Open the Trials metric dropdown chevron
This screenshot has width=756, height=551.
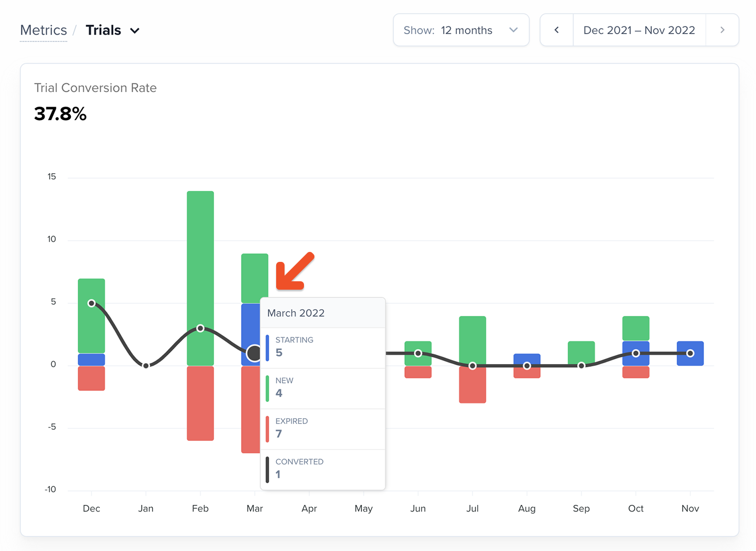(x=135, y=30)
